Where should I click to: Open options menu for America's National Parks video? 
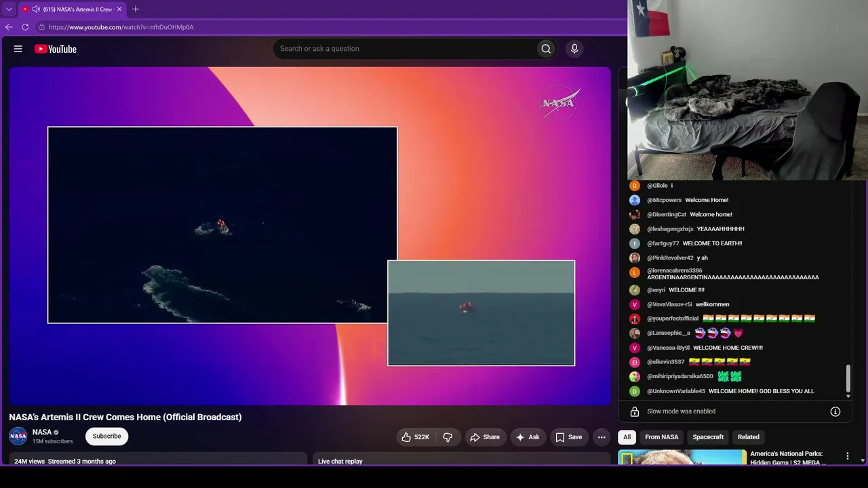click(847, 456)
